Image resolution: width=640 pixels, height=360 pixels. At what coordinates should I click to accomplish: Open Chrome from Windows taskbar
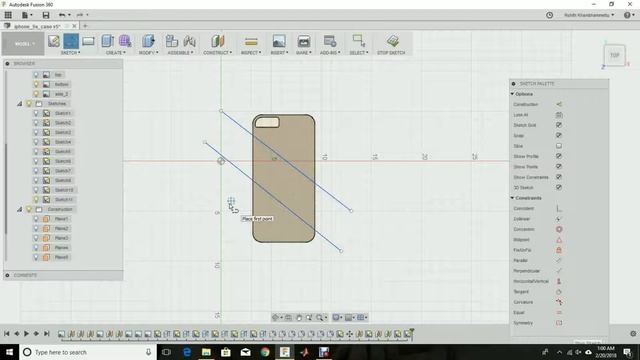(265, 352)
